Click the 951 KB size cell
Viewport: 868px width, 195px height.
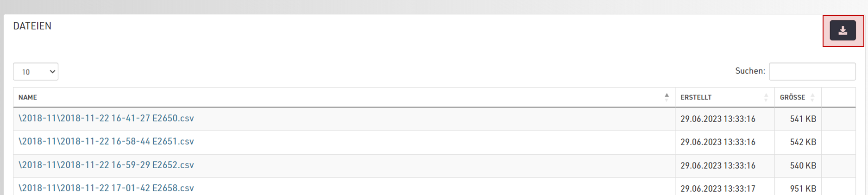coord(803,189)
